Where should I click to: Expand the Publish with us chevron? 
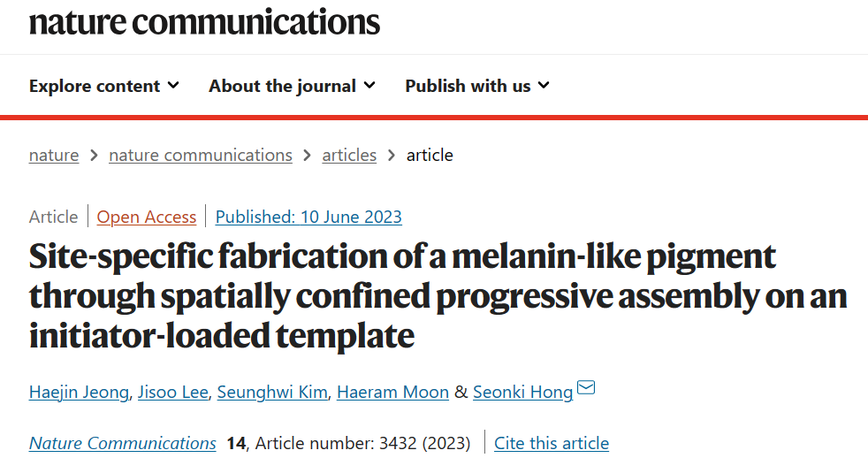(544, 85)
